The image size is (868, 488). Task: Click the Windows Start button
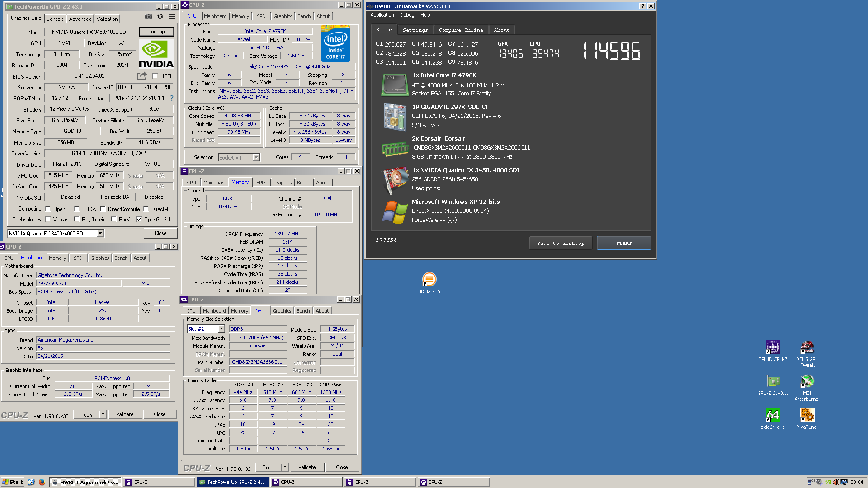coord(12,482)
